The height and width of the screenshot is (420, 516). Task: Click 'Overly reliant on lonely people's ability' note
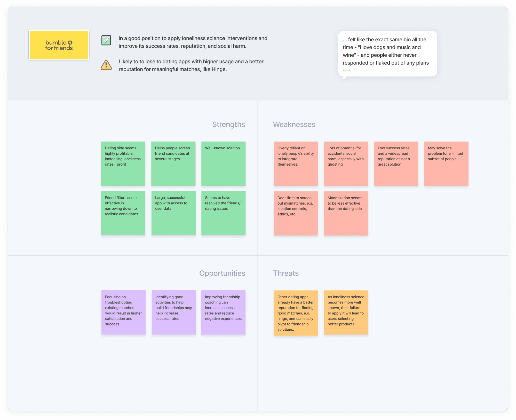click(x=296, y=164)
